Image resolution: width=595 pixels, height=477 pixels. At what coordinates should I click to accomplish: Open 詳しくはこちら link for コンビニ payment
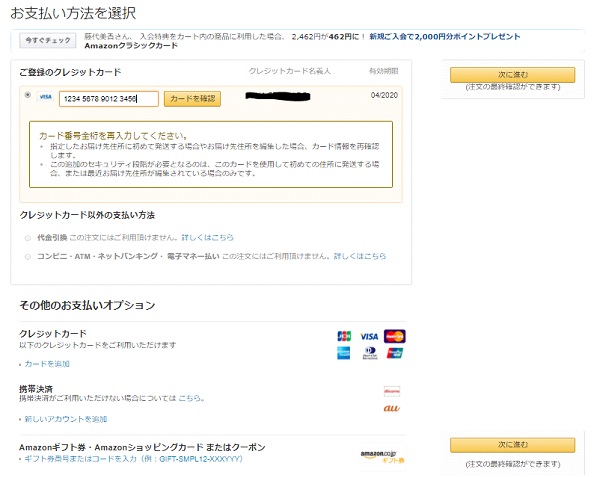[360, 256]
